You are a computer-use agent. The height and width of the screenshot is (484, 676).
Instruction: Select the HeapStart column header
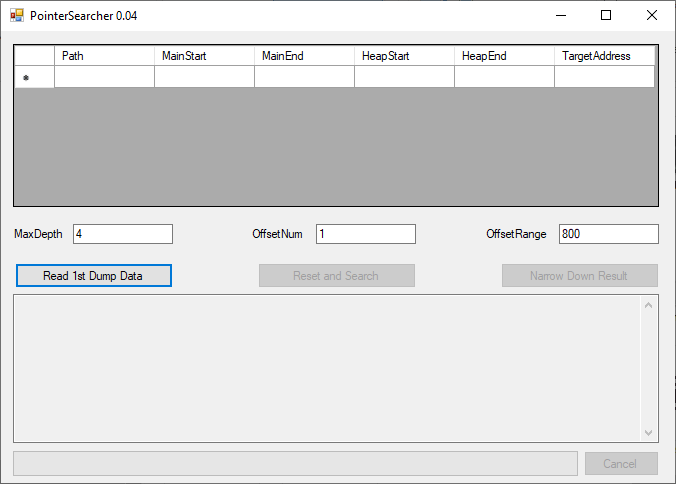(x=404, y=56)
